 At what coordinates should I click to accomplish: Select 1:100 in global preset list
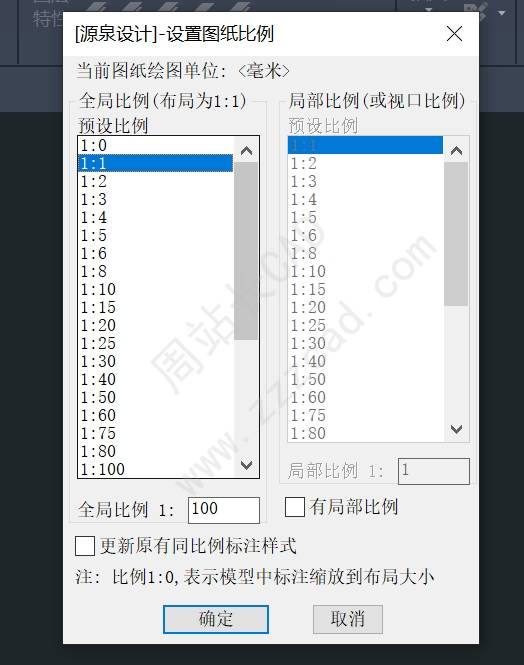point(156,469)
